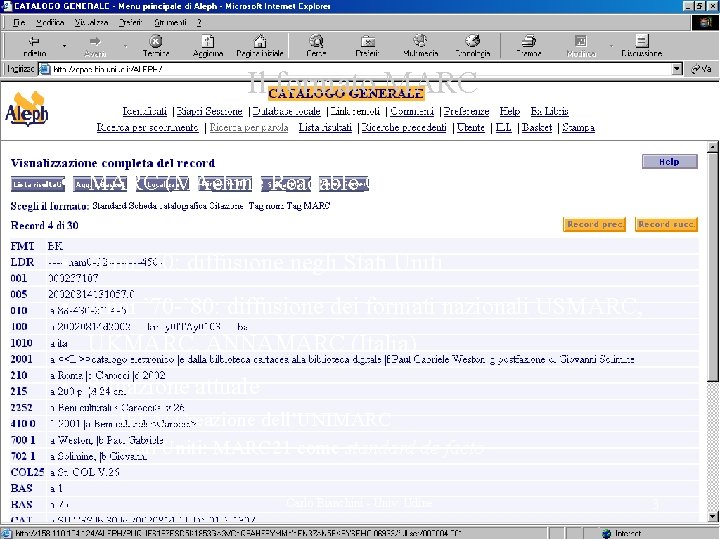Click the Identificati link
Screen dimensions: 720x540
tap(145, 111)
